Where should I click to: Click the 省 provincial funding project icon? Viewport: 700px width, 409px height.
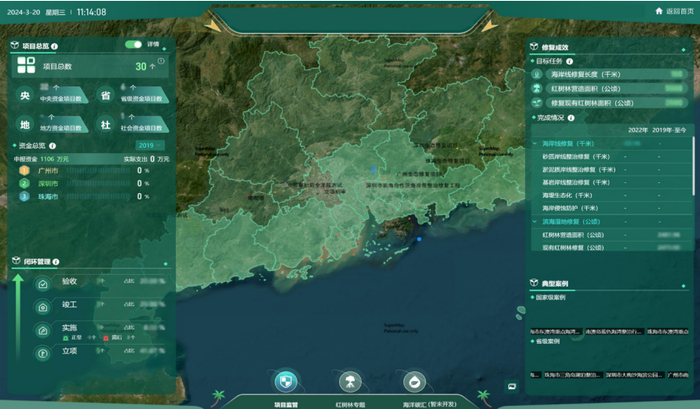105,96
